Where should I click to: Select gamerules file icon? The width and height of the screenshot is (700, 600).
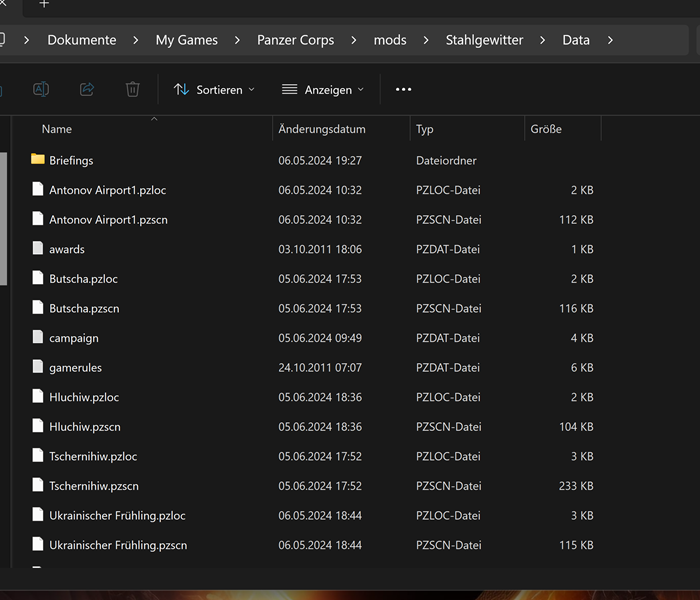point(38,367)
